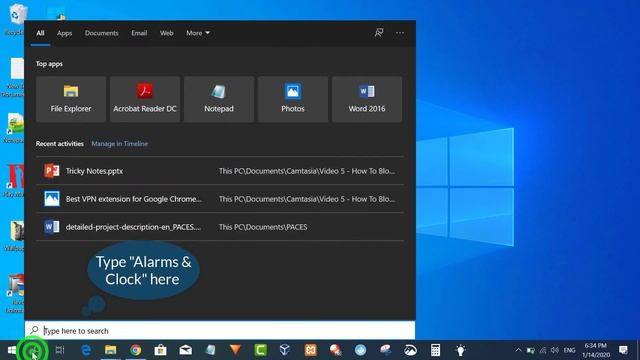The height and width of the screenshot is (360, 640).
Task: Open the light bulb Tips icon
Action: pos(460,350)
